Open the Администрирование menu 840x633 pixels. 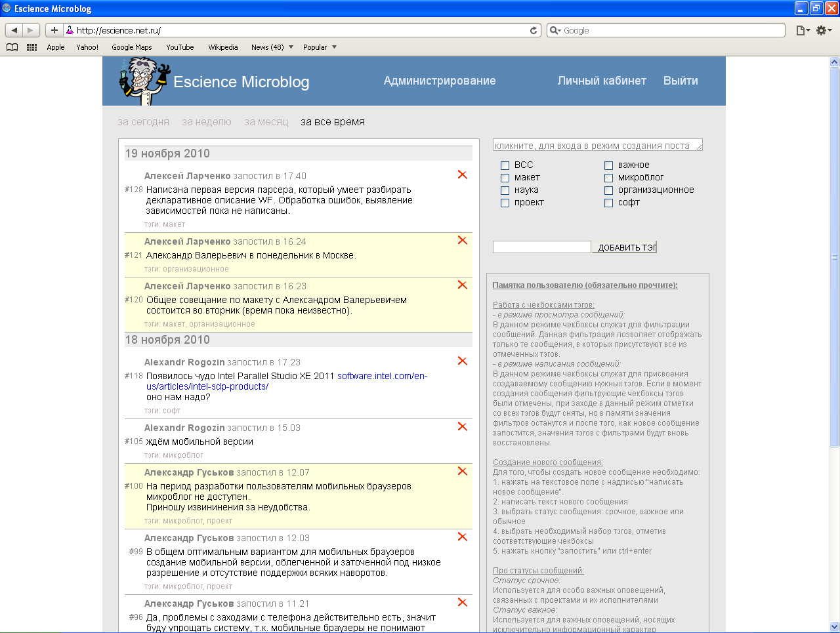440,81
